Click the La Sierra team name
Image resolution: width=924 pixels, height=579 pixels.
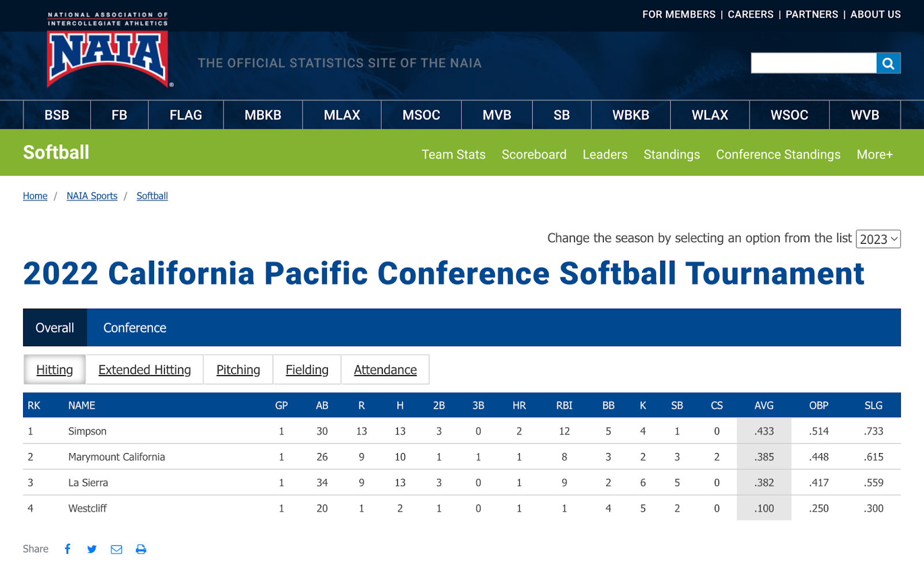88,482
